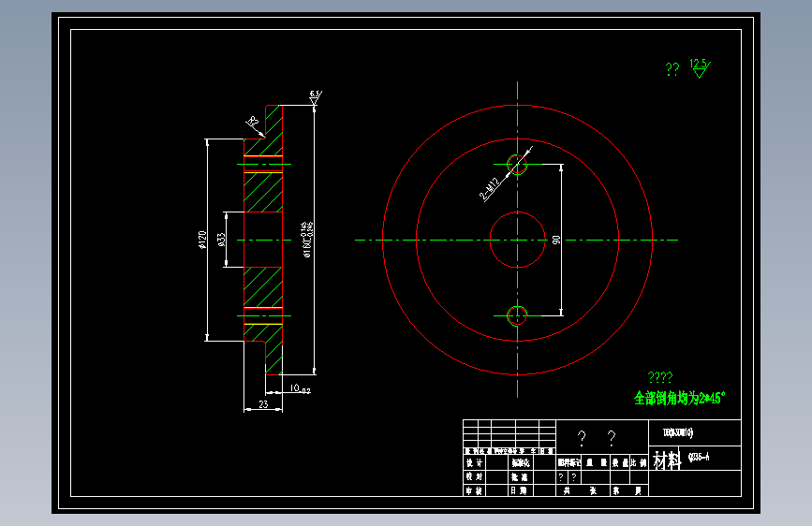
Task: Select the 6.3 surface roughness symbol
Action: click(316, 96)
